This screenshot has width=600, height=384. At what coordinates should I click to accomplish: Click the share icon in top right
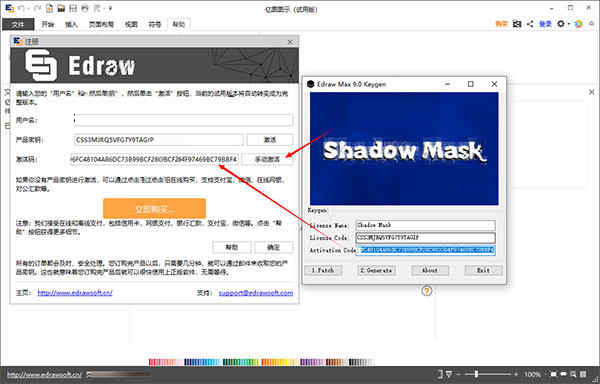530,24
